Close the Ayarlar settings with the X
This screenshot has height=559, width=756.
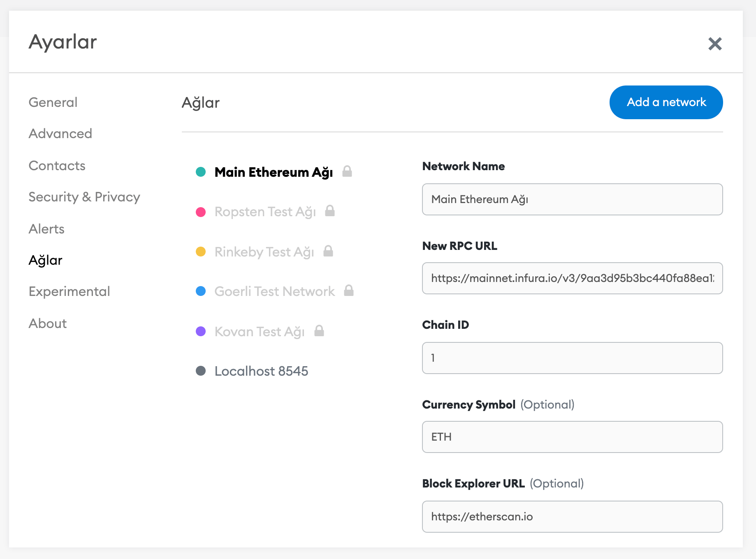click(x=715, y=44)
